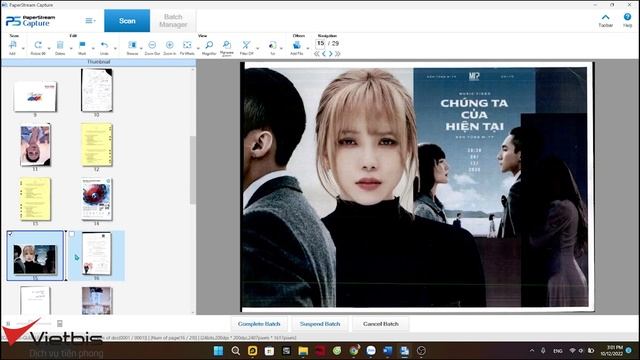Click the thumbnail scrollbar up arrow

[193, 70]
